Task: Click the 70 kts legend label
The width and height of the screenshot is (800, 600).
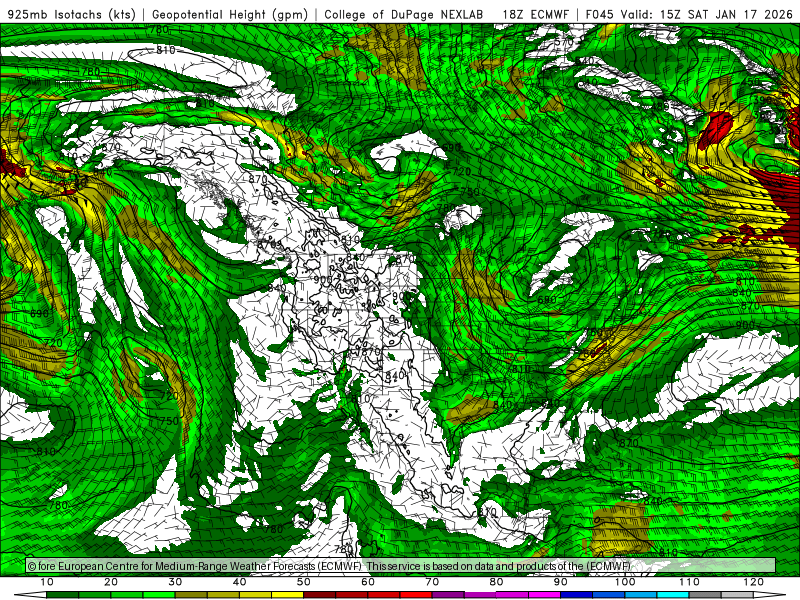Action: 432,582
